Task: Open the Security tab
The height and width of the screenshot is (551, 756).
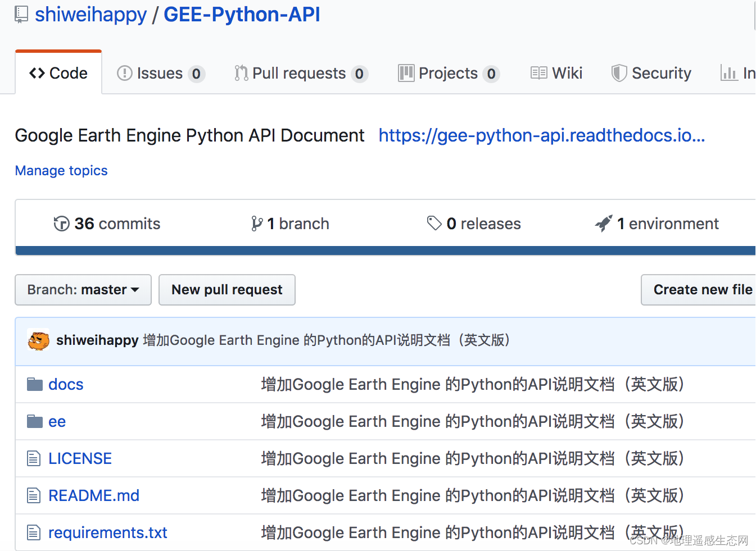Action: point(651,74)
